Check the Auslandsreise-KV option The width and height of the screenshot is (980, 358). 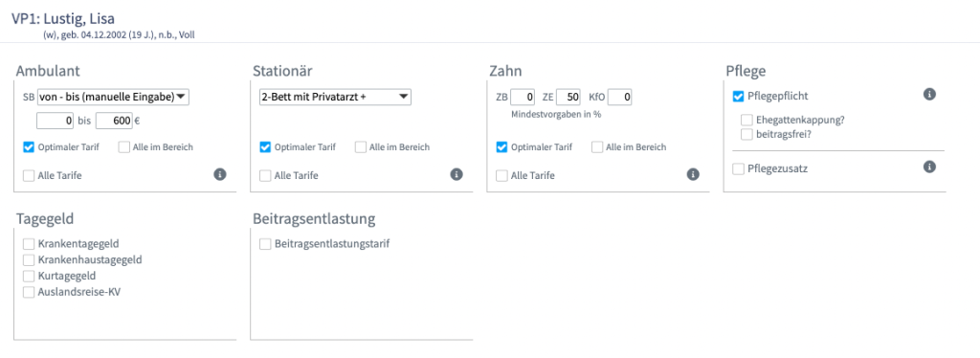pos(28,292)
